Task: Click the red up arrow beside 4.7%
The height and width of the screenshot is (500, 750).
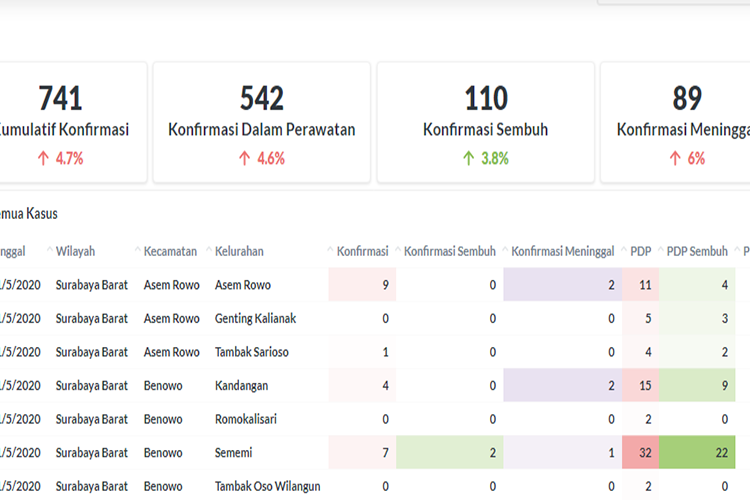Action: click(43, 158)
